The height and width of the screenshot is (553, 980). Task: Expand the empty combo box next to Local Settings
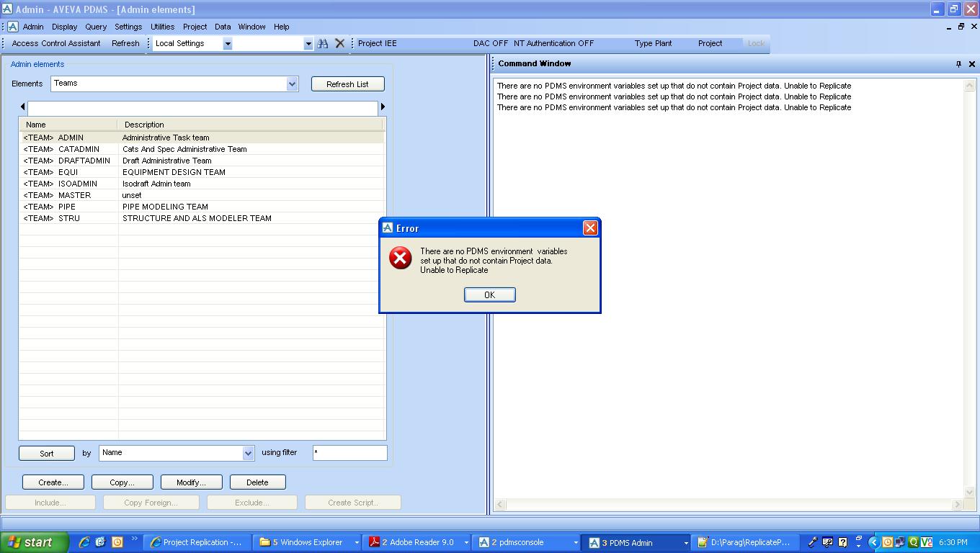click(308, 43)
